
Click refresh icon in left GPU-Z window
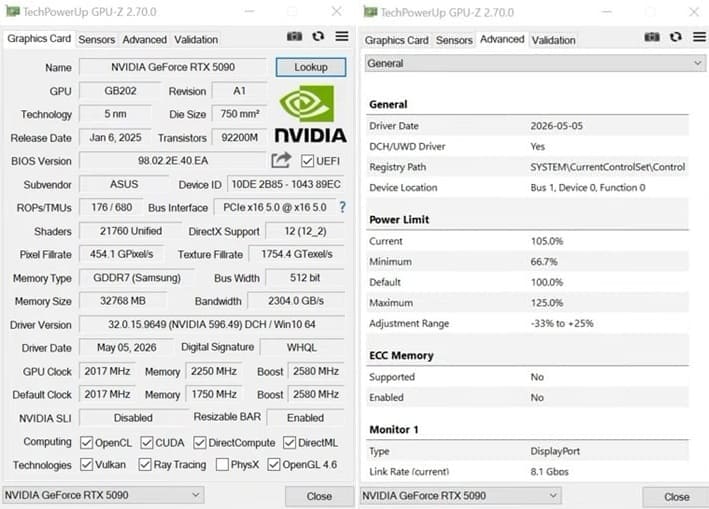tap(318, 36)
